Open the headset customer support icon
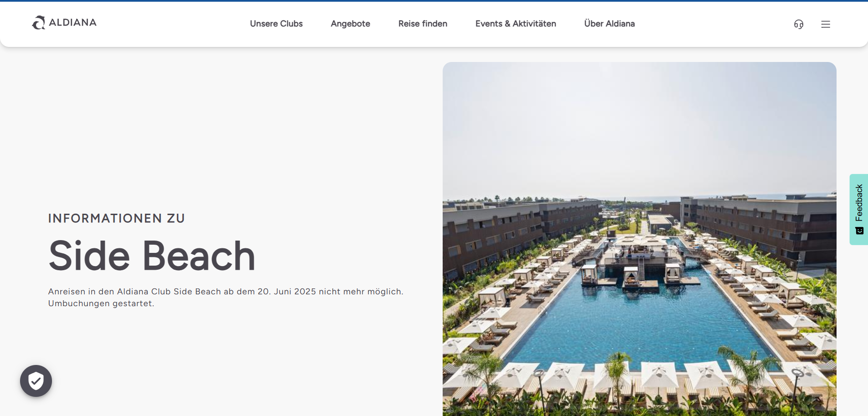 pyautogui.click(x=799, y=24)
